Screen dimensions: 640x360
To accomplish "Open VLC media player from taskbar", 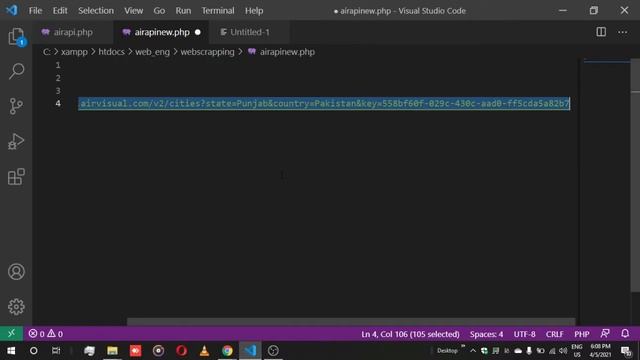I will tap(204, 351).
